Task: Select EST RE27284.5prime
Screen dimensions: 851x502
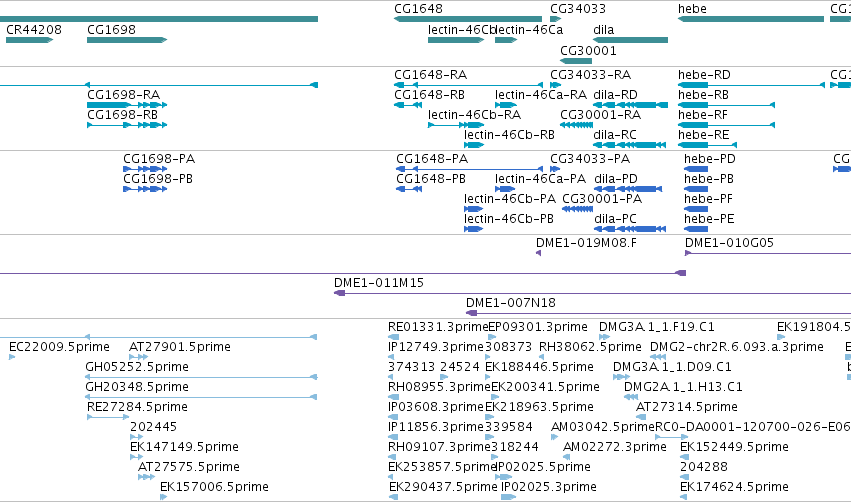Action: point(108,417)
